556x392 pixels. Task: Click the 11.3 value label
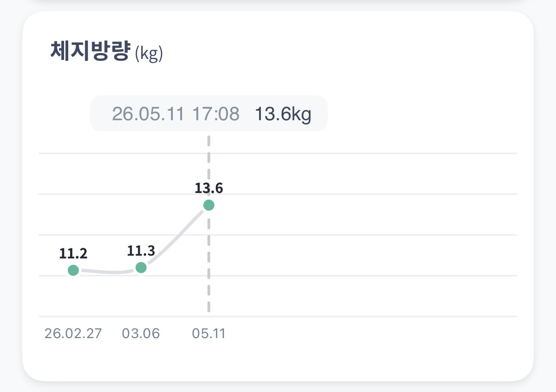pyautogui.click(x=141, y=251)
